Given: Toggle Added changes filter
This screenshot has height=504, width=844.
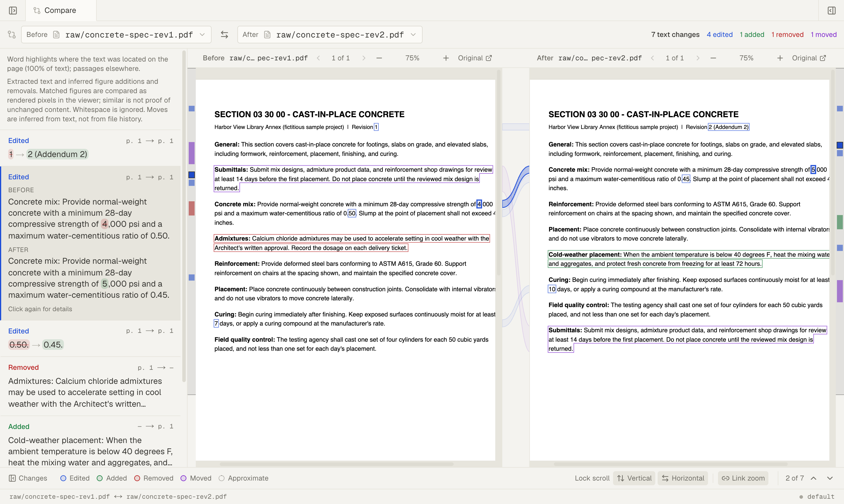Looking at the screenshot, I should (x=111, y=478).
